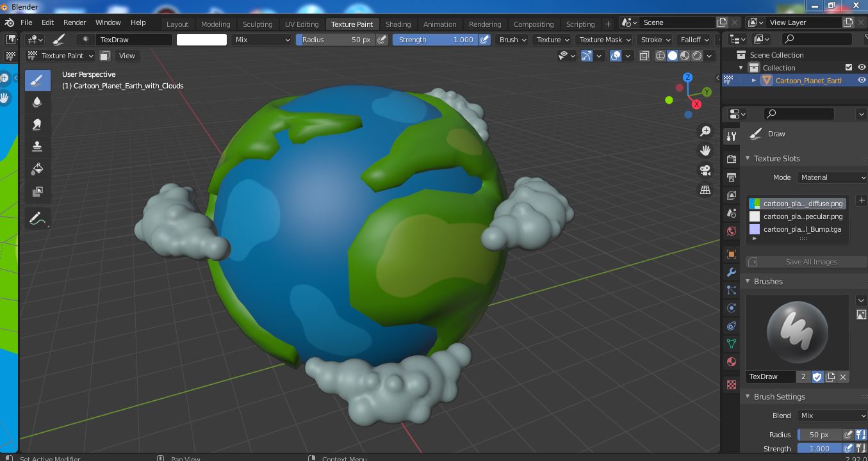Open the Object Data properties tab
The height and width of the screenshot is (461, 868).
732,344
